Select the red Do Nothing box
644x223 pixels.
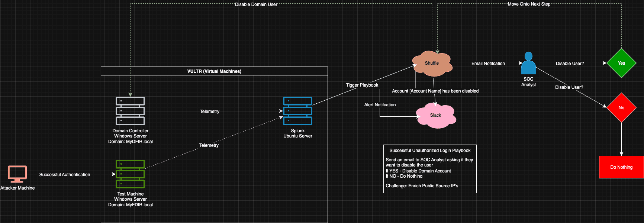621,167
